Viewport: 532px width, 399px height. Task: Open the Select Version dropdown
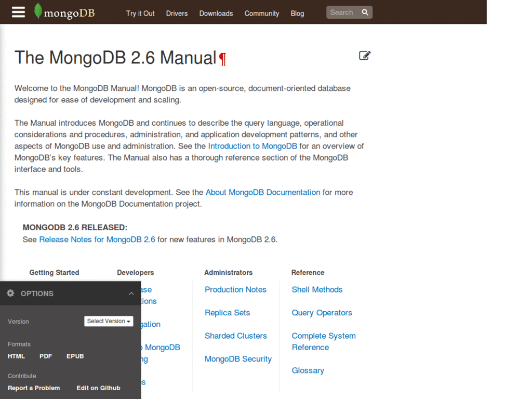(x=109, y=321)
